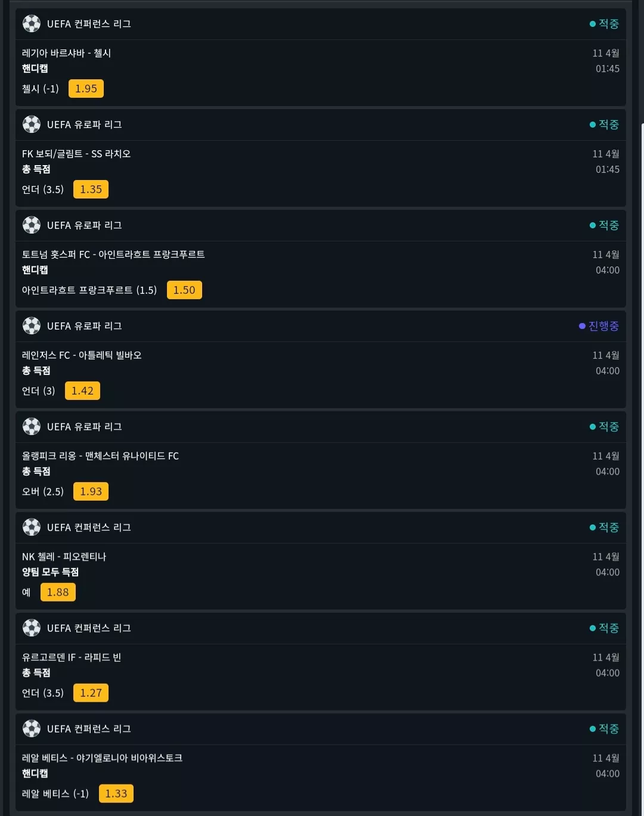Select the 1.27 odds on Djurgården match
This screenshot has height=816, width=644.
(x=91, y=693)
